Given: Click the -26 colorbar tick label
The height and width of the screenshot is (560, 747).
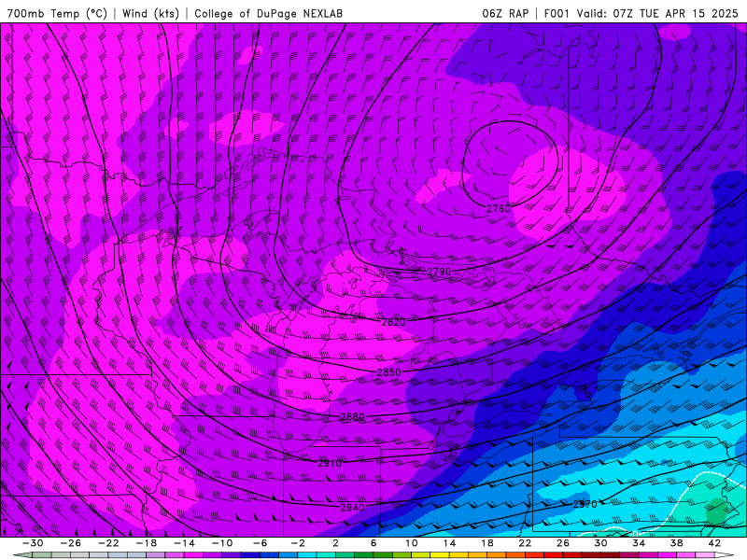Looking at the screenshot, I should (71, 543).
